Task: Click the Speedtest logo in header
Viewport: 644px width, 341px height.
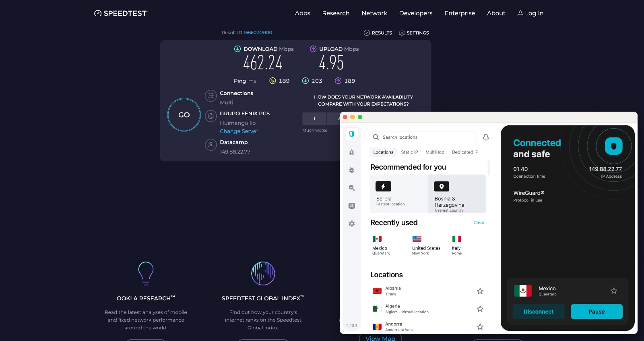Action: (121, 13)
